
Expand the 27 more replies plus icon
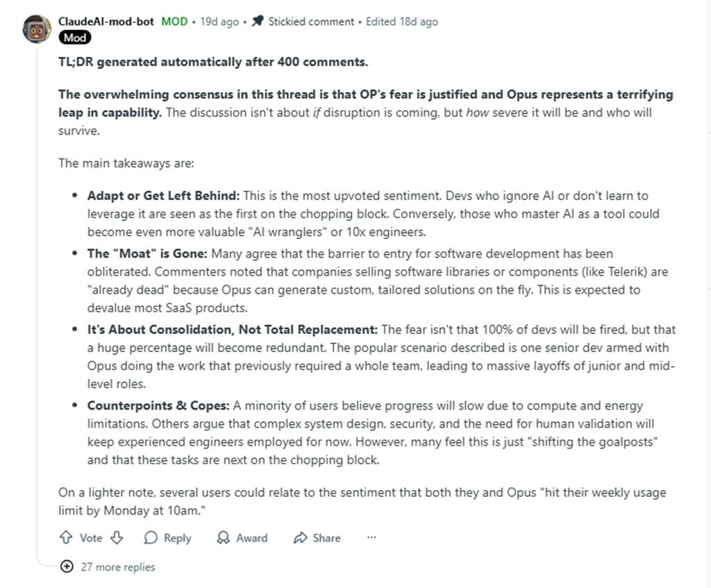(67, 566)
